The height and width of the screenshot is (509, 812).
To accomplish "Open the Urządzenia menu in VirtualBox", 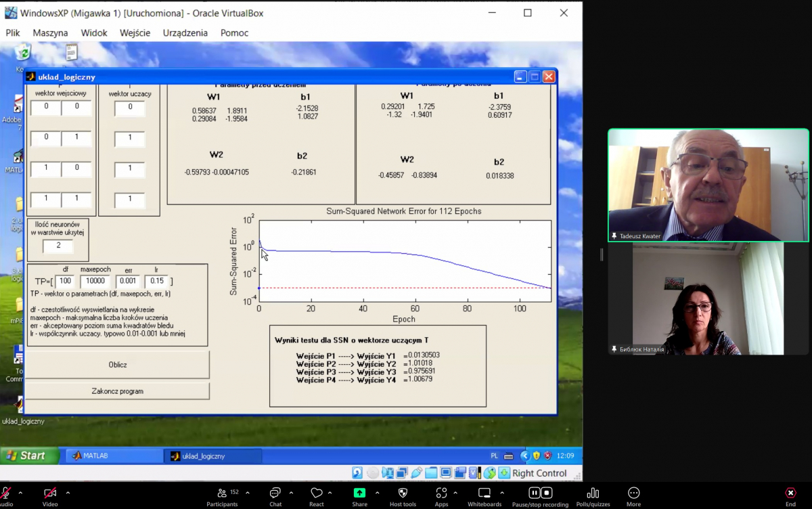I will pos(185,32).
